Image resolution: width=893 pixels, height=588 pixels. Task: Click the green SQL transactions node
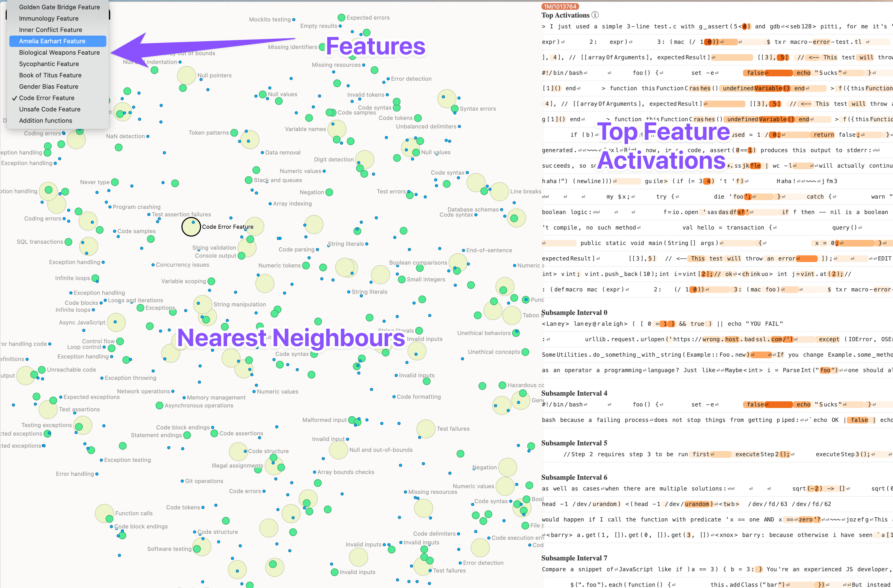pos(68,242)
